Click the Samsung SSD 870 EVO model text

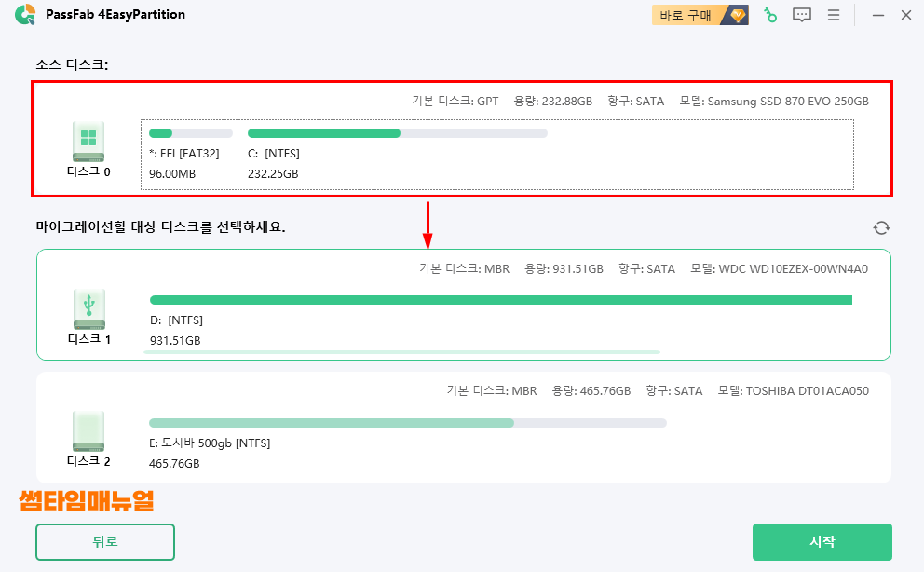point(774,102)
